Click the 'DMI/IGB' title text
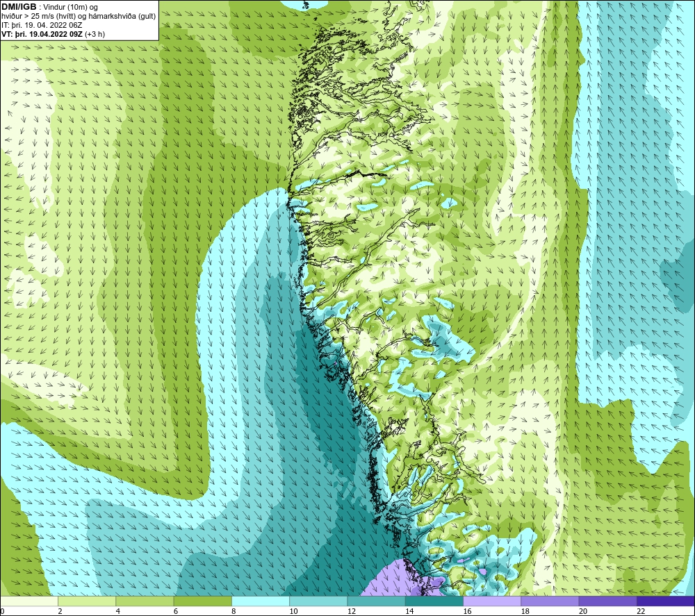 [19, 7]
